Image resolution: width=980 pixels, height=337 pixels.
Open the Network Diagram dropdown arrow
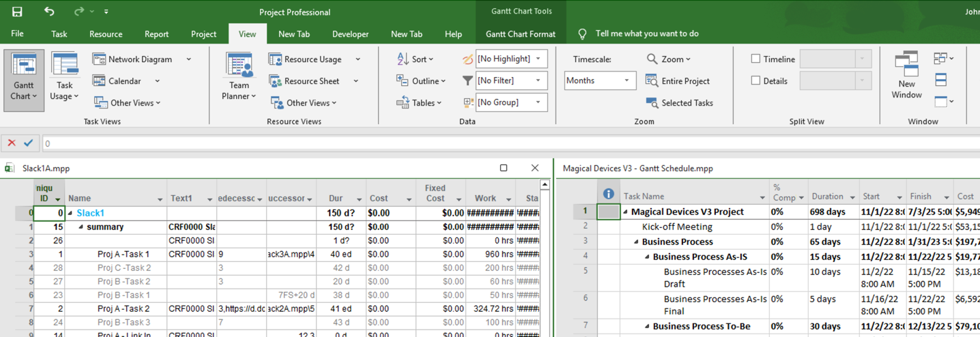pos(189,59)
